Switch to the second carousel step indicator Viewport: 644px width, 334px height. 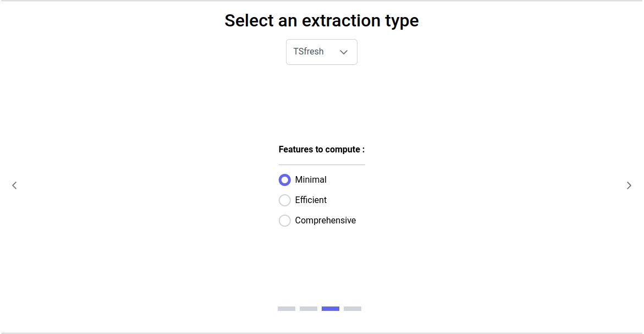coord(309,309)
